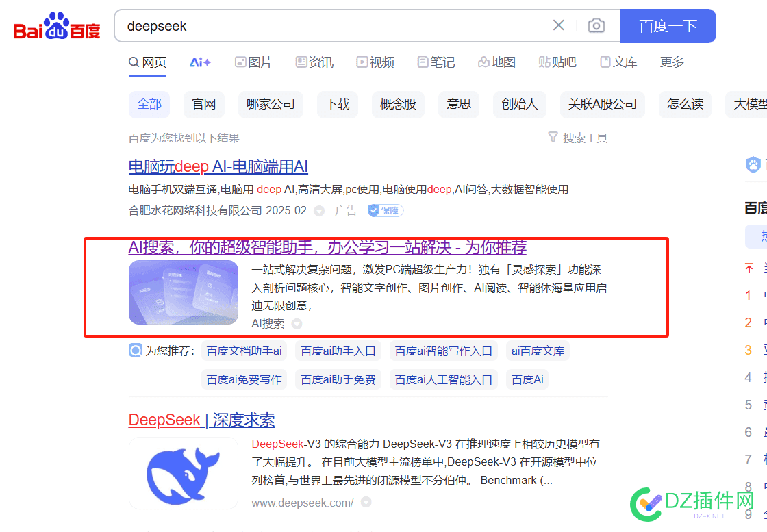Image resolution: width=767 pixels, height=532 pixels.
Task: Click the 为您推荐 search icon
Action: click(136, 351)
